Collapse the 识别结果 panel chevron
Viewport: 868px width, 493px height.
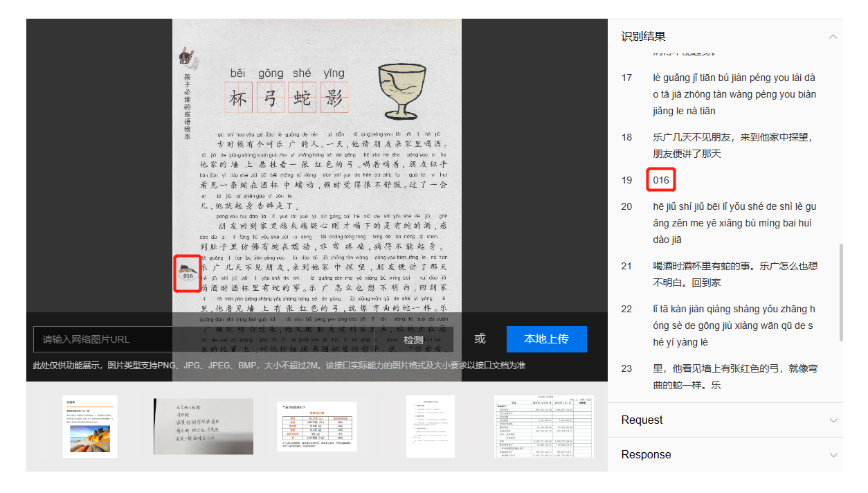[x=833, y=37]
